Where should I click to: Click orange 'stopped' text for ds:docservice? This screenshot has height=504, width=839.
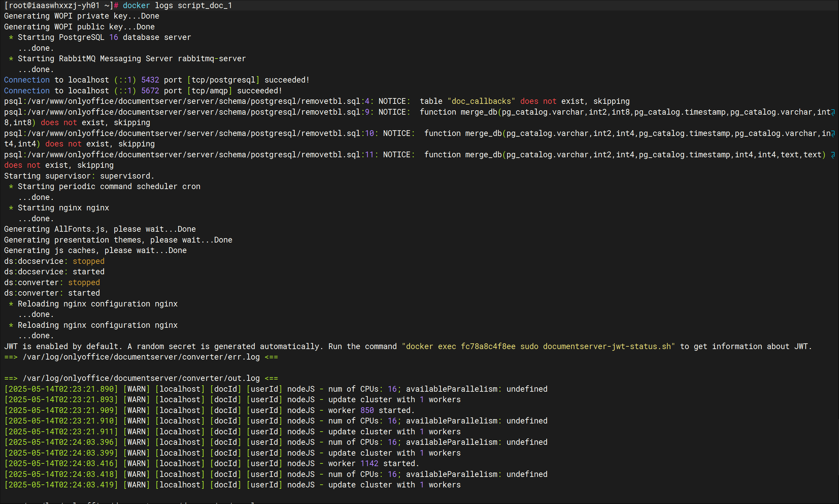pyautogui.click(x=88, y=261)
